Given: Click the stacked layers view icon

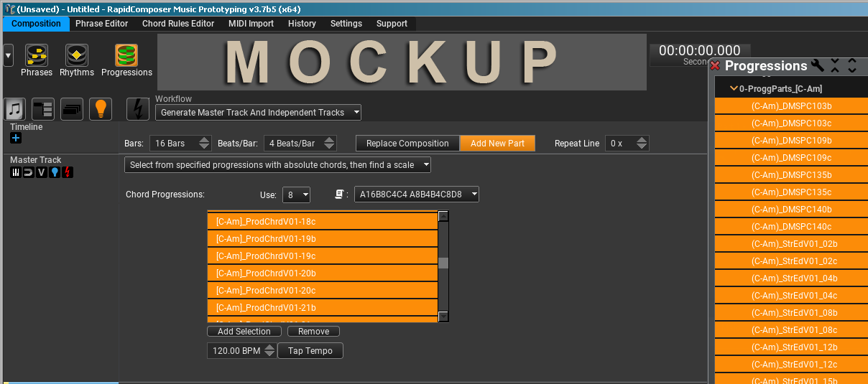Looking at the screenshot, I should pyautogui.click(x=72, y=109).
